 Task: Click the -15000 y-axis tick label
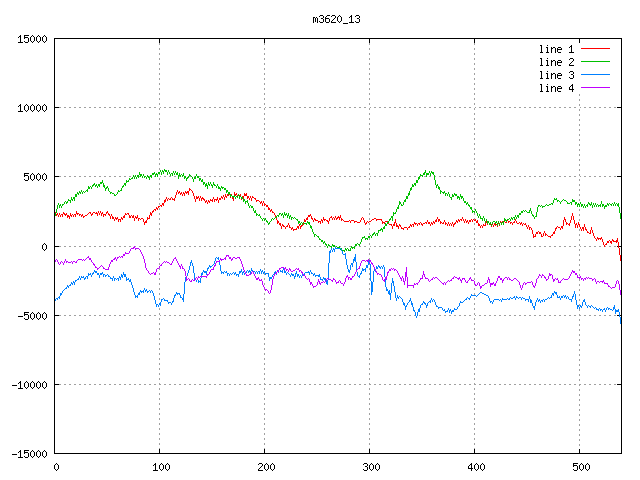click(x=28, y=453)
